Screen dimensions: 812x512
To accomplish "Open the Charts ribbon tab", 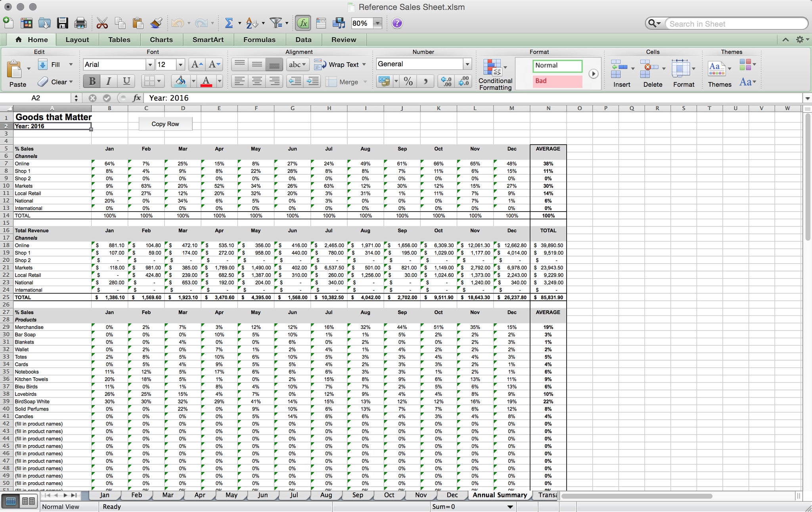I will tap(161, 40).
